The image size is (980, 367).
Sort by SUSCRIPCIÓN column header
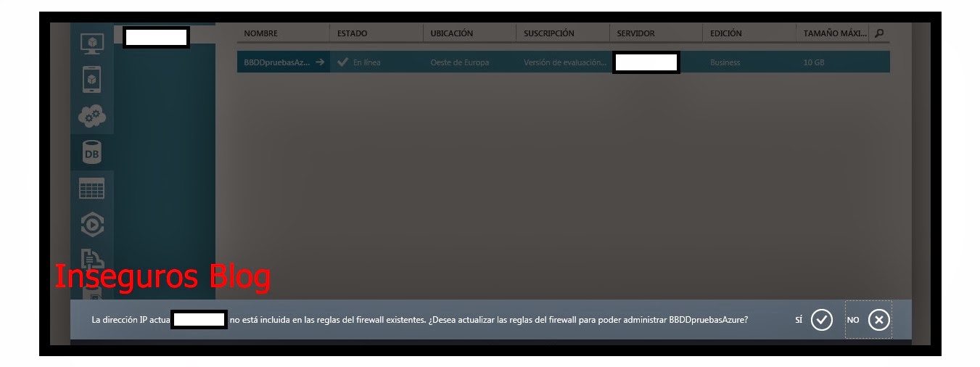pos(548,33)
